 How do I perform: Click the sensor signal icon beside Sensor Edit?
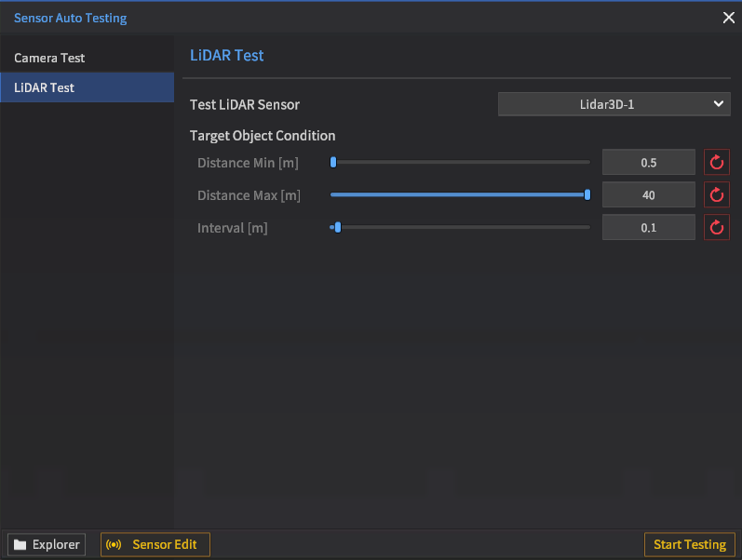point(115,544)
